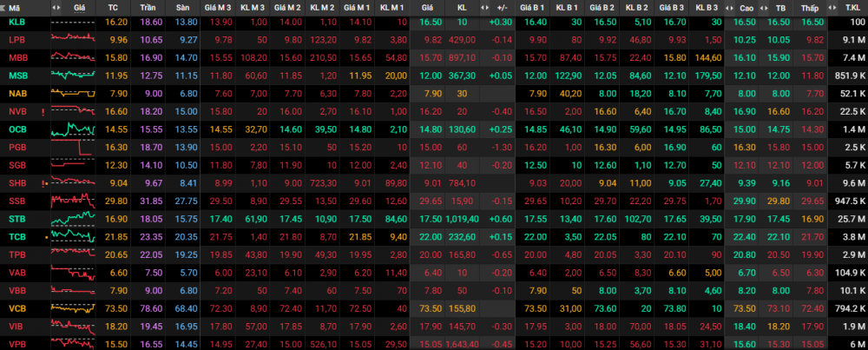868x350 pixels.
Task: Select the MSB stock code
Action: 18,76
